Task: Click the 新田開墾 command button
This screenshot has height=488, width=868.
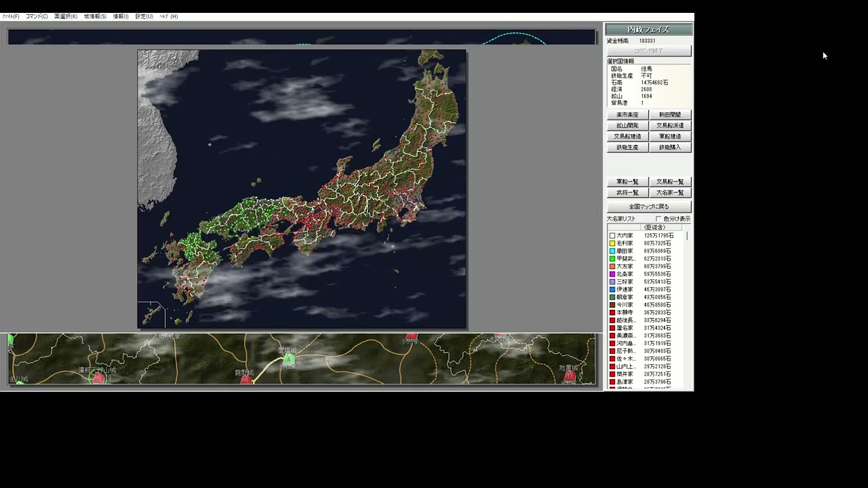Action: [670, 115]
